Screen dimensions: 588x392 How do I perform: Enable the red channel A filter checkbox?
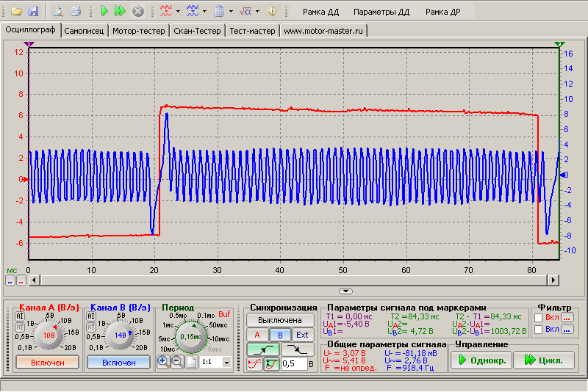click(x=539, y=317)
